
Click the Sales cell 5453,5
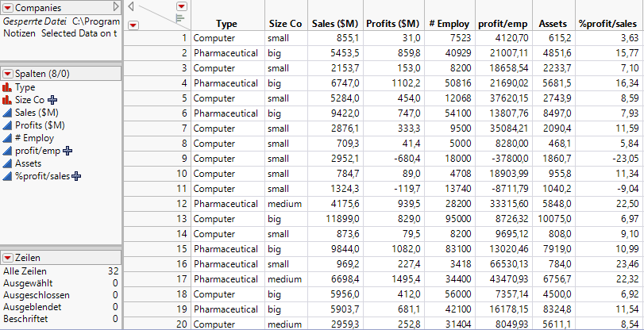coord(335,53)
